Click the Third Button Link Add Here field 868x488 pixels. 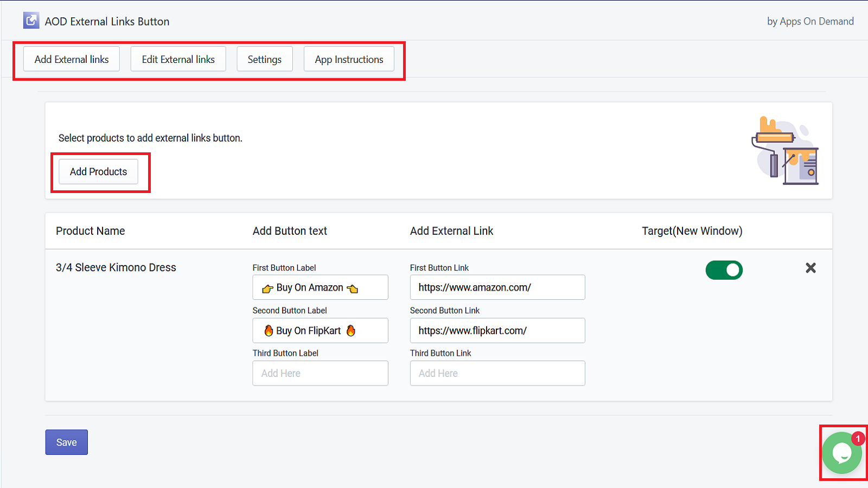496,373
